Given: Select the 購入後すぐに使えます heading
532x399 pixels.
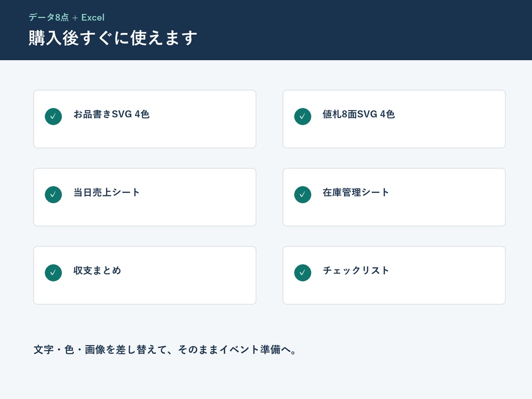Looking at the screenshot, I should [x=113, y=37].
